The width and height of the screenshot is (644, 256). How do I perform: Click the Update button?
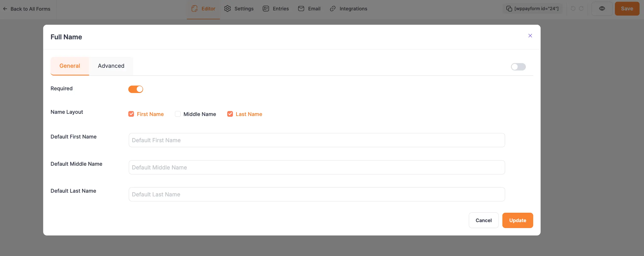[x=517, y=220]
